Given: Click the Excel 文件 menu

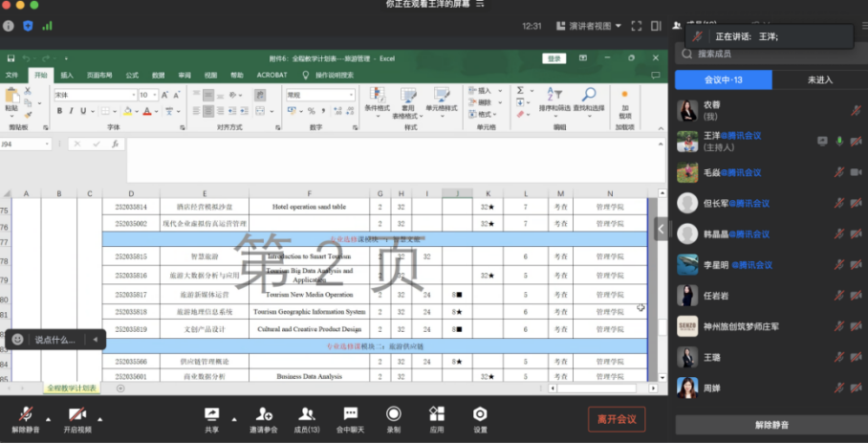Looking at the screenshot, I should tap(11, 75).
